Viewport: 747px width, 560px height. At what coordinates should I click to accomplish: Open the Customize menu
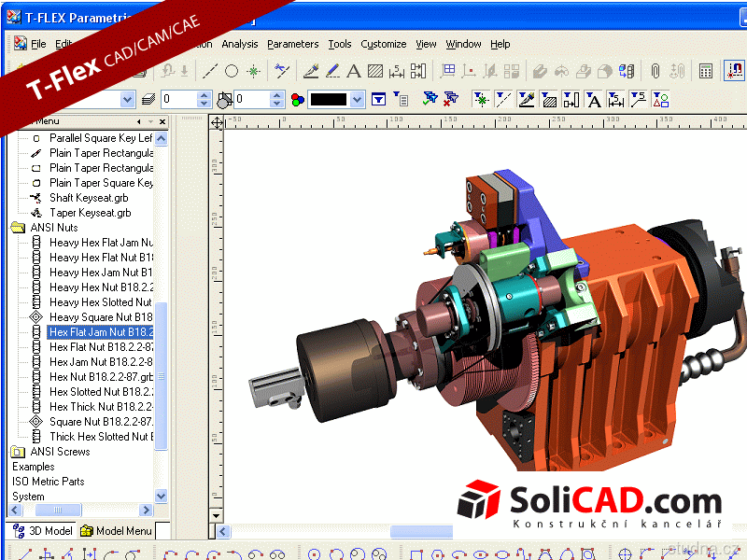point(384,44)
